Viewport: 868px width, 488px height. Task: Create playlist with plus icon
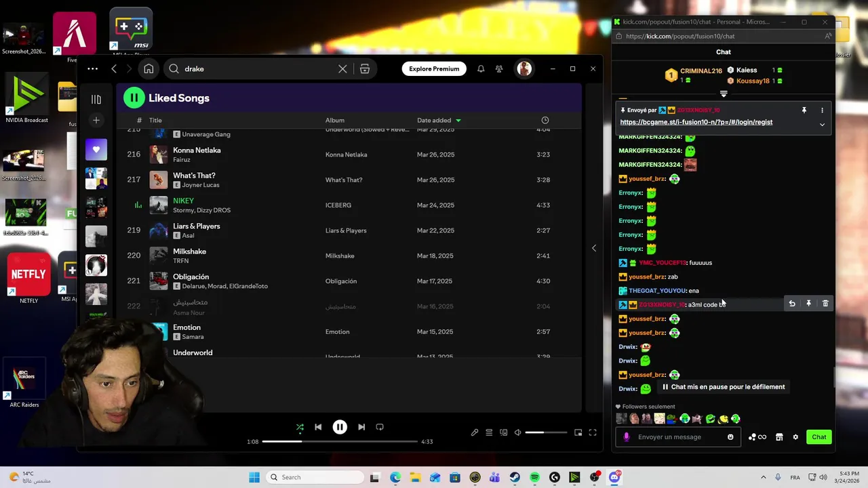tap(96, 120)
